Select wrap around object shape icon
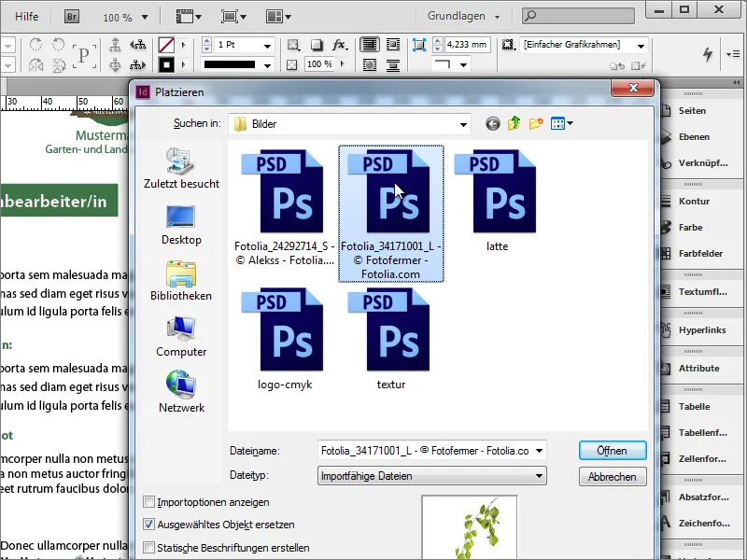Viewport: 747px width, 560px height. 370,64
